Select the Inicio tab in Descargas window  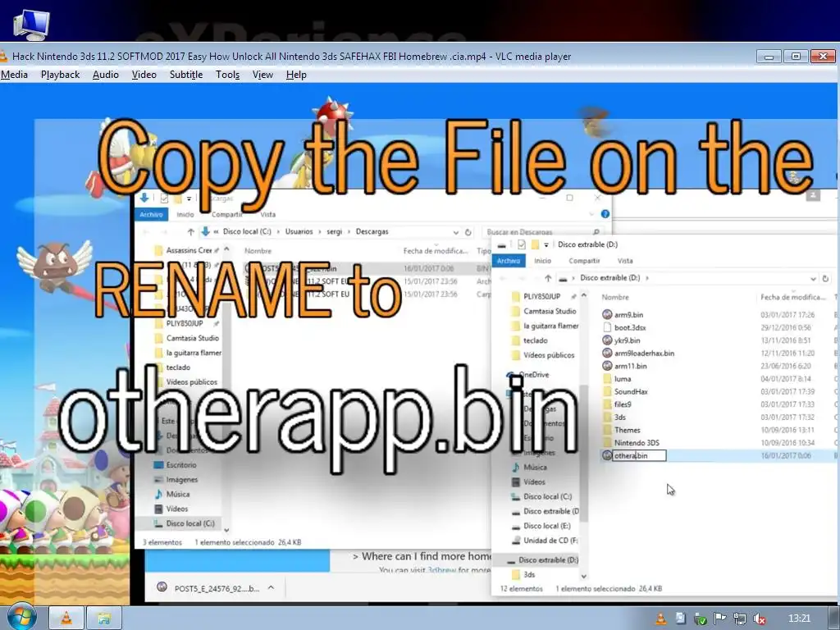click(x=185, y=214)
